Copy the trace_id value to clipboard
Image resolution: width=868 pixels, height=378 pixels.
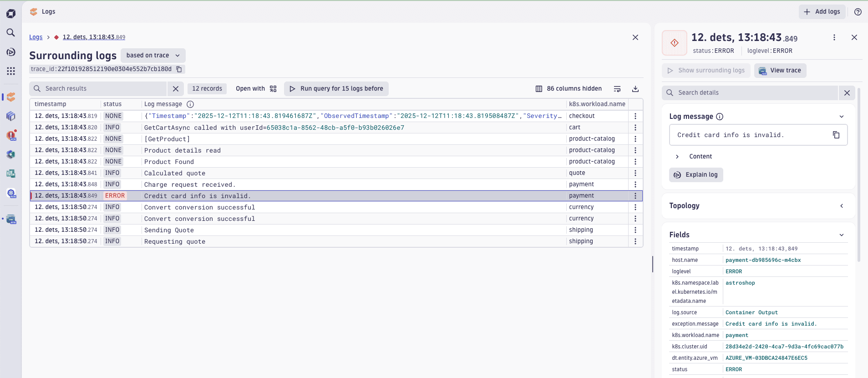pyautogui.click(x=179, y=69)
